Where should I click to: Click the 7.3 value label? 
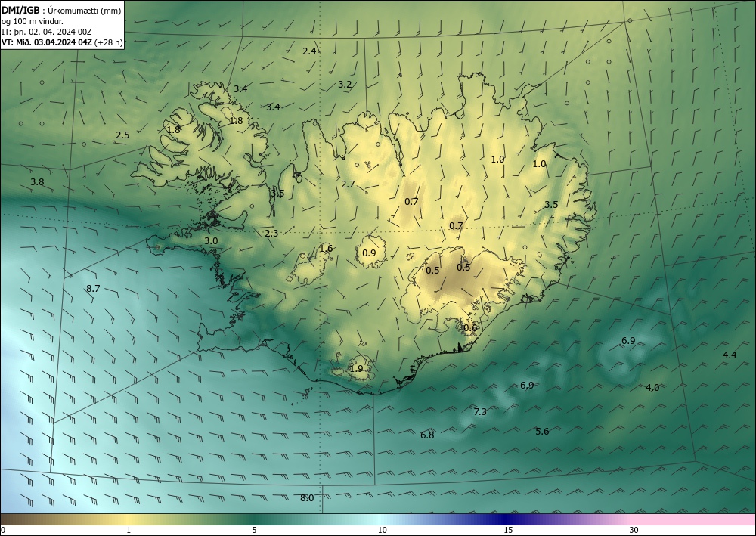(480, 412)
